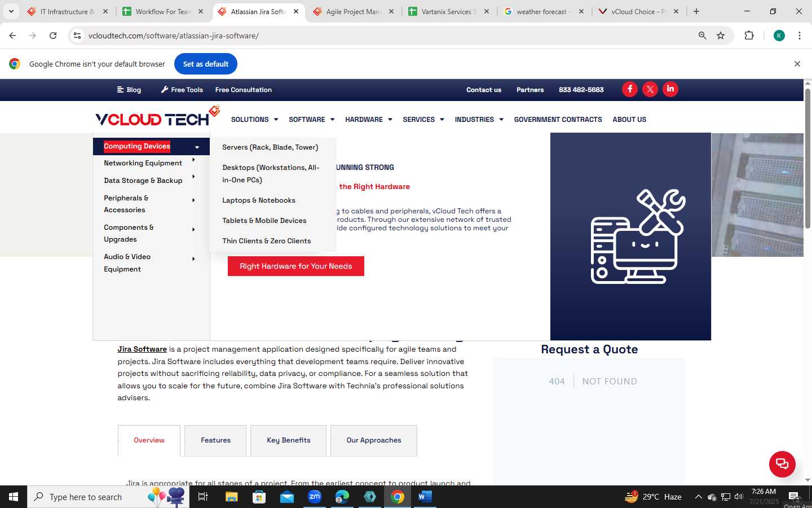Choose Desktops (Workstations, All-in-One PCs)

coord(271,174)
